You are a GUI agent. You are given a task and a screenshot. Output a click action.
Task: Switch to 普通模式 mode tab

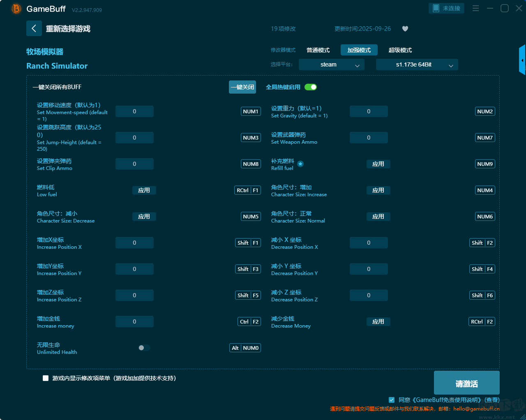(318, 50)
